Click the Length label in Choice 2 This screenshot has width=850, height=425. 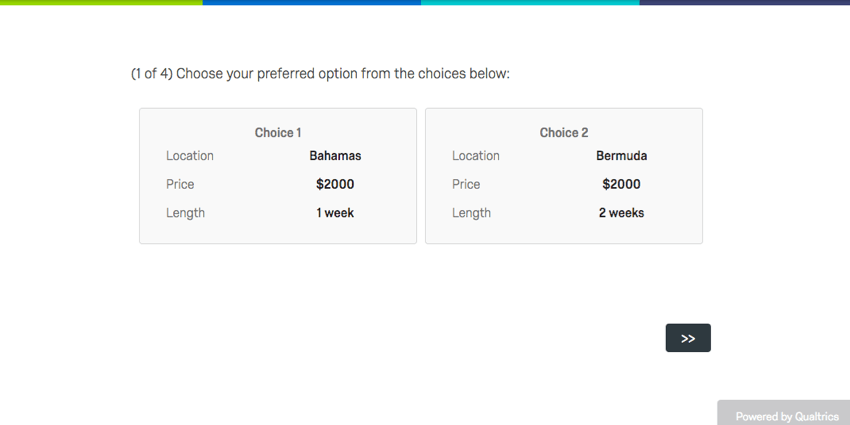tap(471, 213)
